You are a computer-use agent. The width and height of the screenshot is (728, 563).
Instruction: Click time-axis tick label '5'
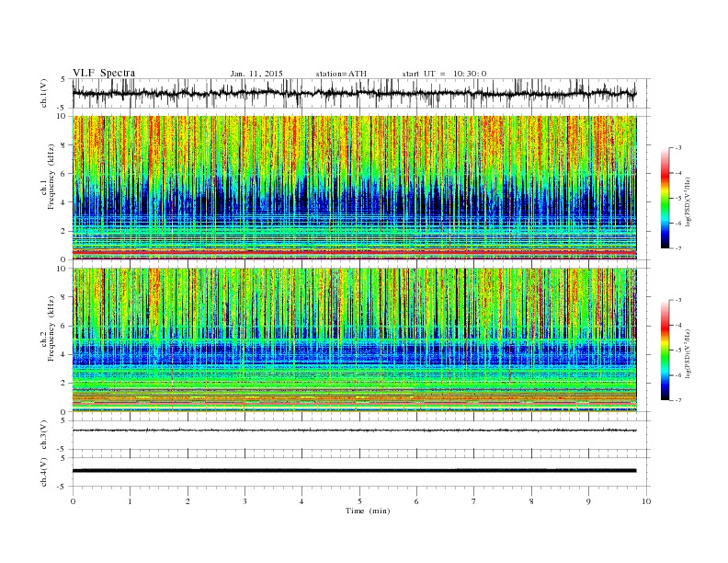(359, 501)
